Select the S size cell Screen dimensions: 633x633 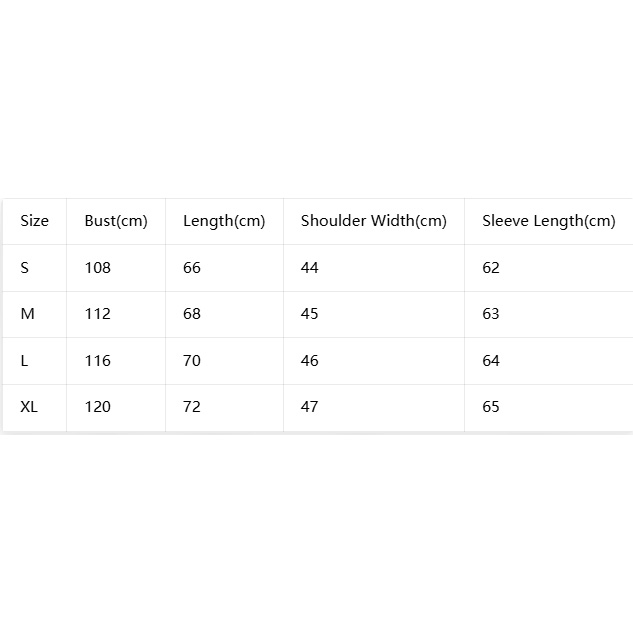tap(25, 268)
